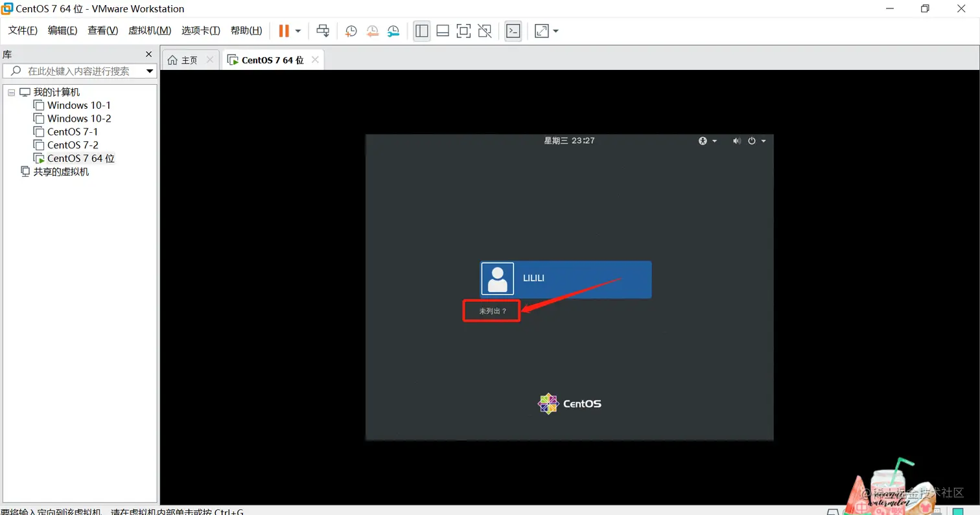Open the power options dropdown beside the pause button
980x515 pixels.
(x=298, y=31)
